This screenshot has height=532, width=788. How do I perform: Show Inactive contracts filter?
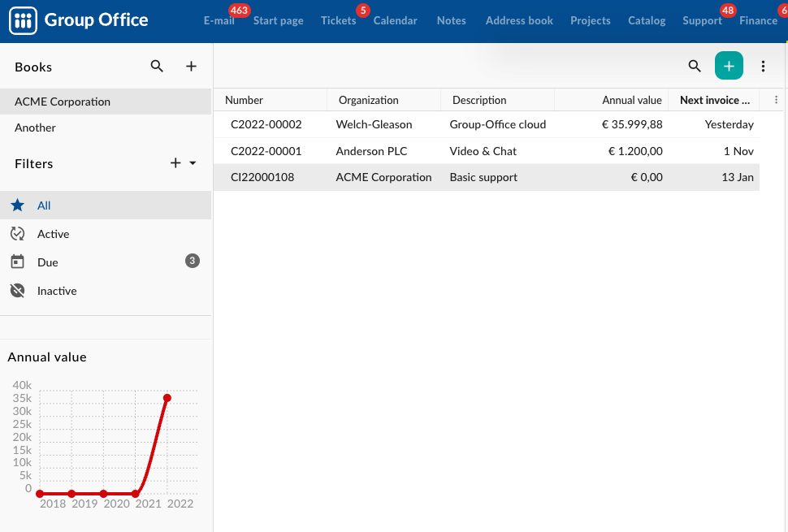pyautogui.click(x=56, y=291)
